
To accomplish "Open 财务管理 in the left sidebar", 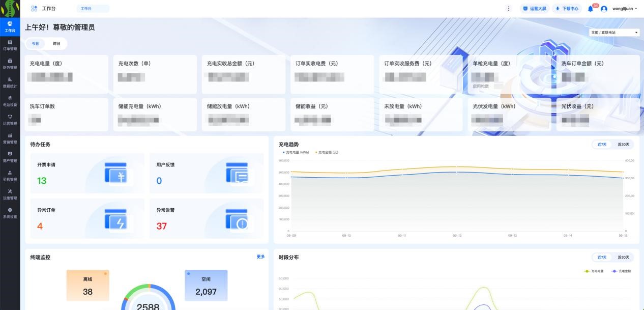I will tap(10, 64).
